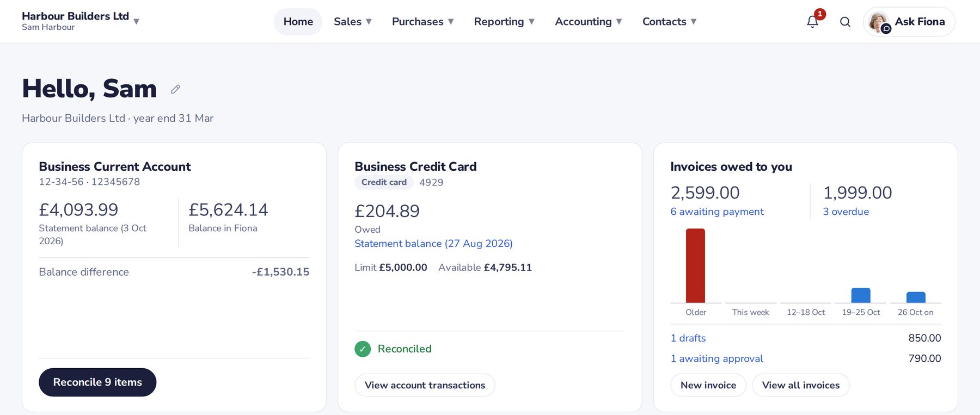Click the red Older bar in chart
980x415 pixels.
pos(695,265)
